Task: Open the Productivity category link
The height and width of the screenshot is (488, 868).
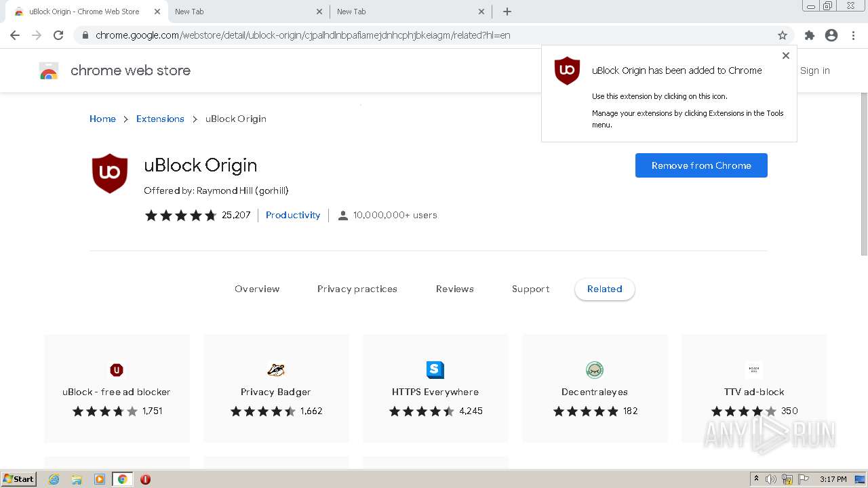Action: point(293,215)
